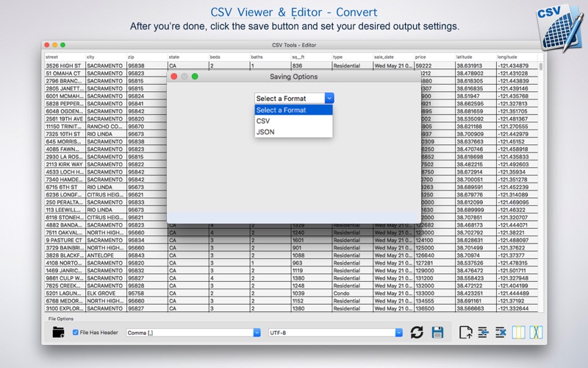Screen dimensions: 588x368
Task: Select the sq ft cell 1088
Action: pyautogui.click(x=312, y=255)
